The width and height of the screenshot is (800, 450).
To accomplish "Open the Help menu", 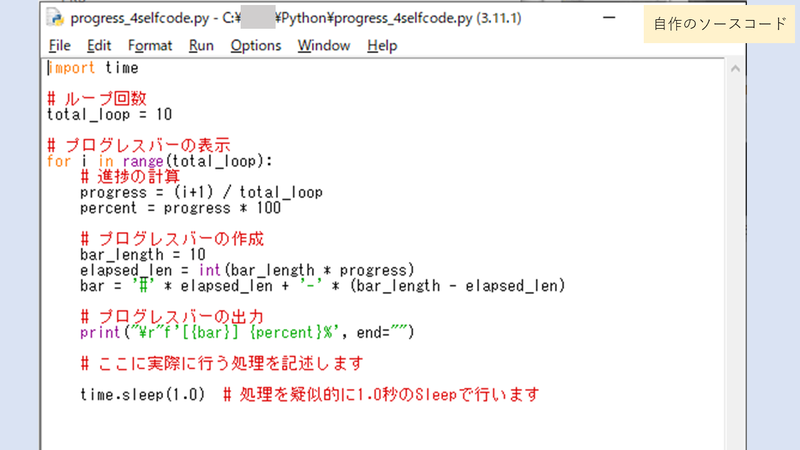I will point(382,46).
